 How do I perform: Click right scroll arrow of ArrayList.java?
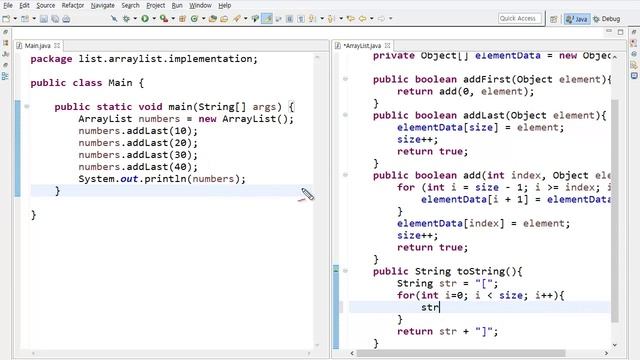[x=606, y=353]
